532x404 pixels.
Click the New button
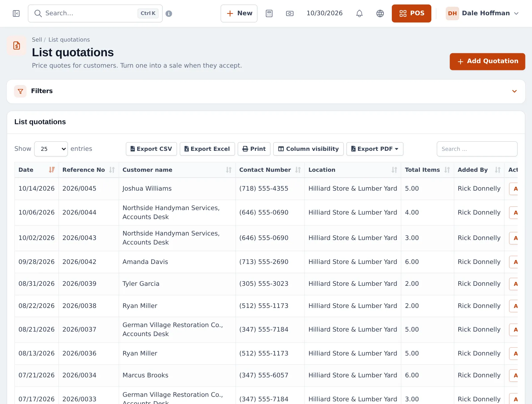[239, 13]
